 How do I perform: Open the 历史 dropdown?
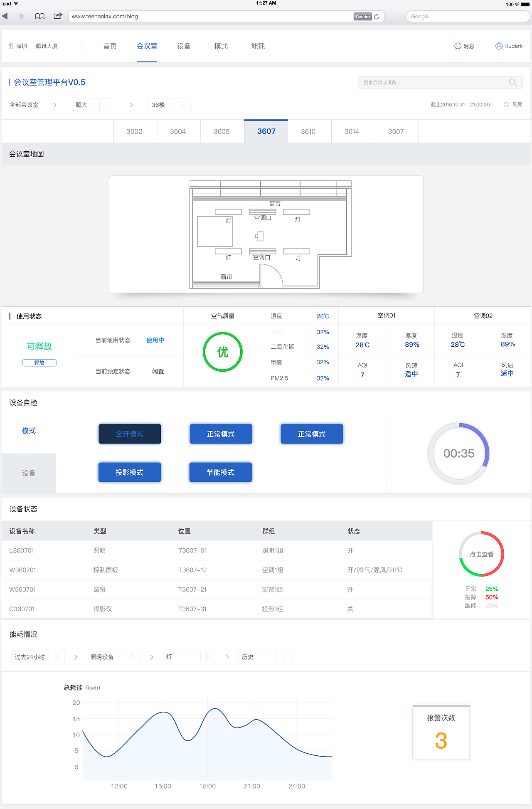(x=265, y=657)
